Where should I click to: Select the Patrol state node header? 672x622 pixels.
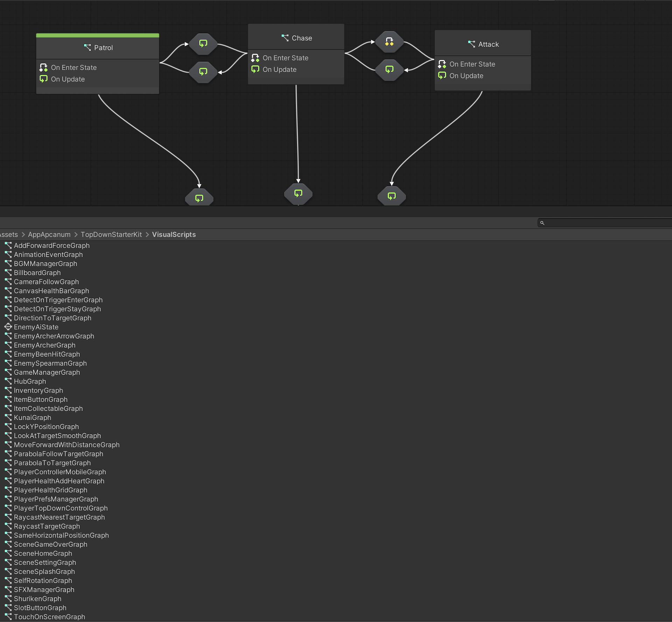[x=98, y=48]
